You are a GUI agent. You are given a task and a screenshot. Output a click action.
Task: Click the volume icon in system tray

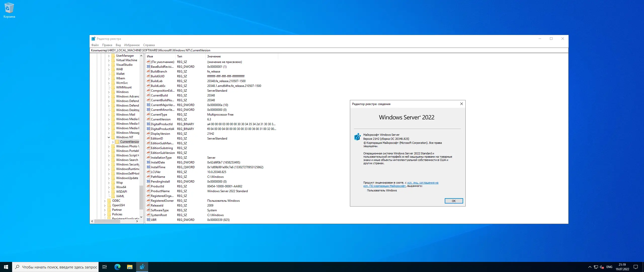pos(601,267)
